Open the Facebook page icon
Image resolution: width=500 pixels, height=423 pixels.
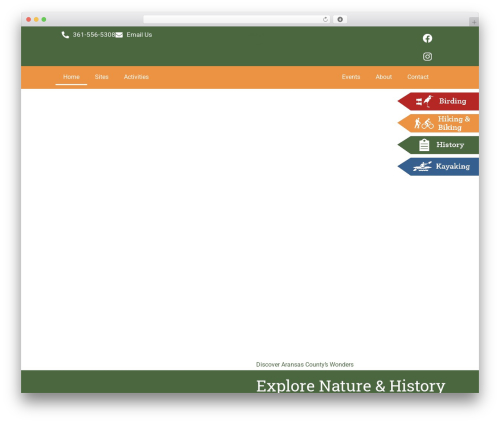point(427,38)
